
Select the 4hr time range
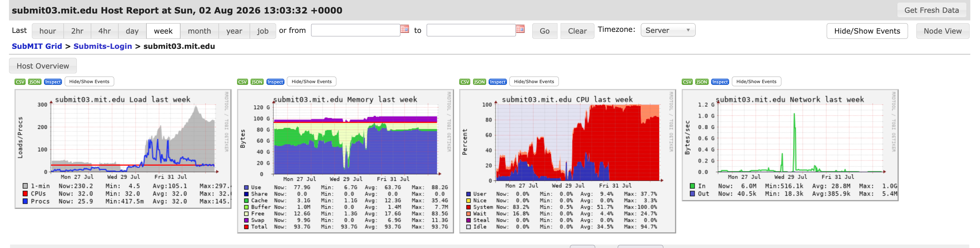(x=105, y=31)
